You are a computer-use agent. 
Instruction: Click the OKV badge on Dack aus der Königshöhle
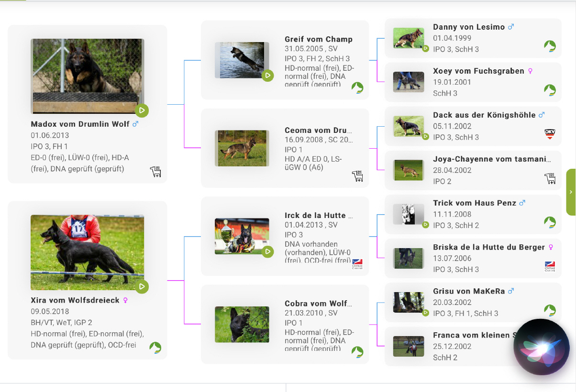(x=550, y=134)
